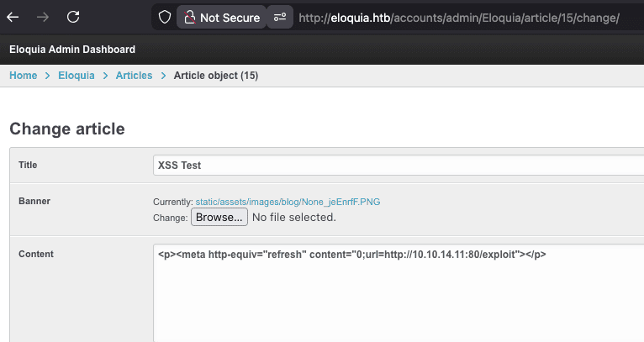Click the Not Secure padlock indicator
Viewport: 644px width, 342px height.
coord(222,18)
